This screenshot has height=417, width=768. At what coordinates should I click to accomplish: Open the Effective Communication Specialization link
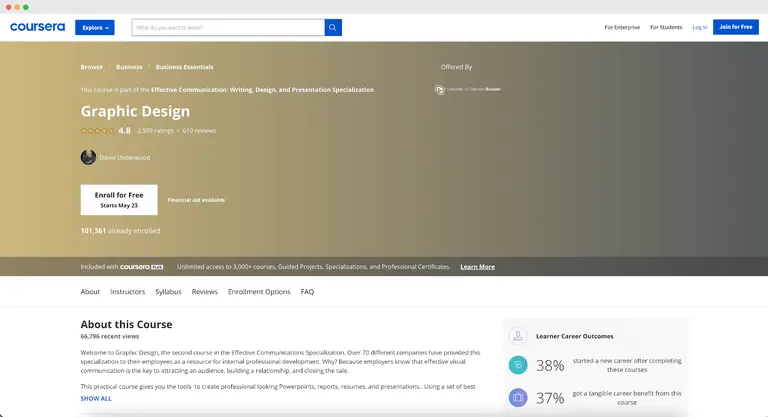pyautogui.click(x=262, y=90)
